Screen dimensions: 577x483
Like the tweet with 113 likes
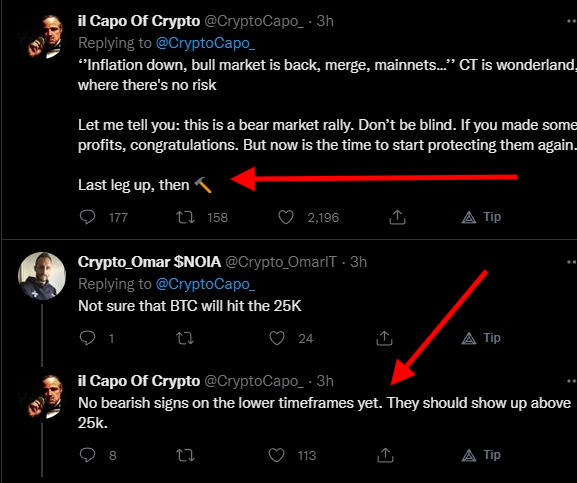click(277, 455)
